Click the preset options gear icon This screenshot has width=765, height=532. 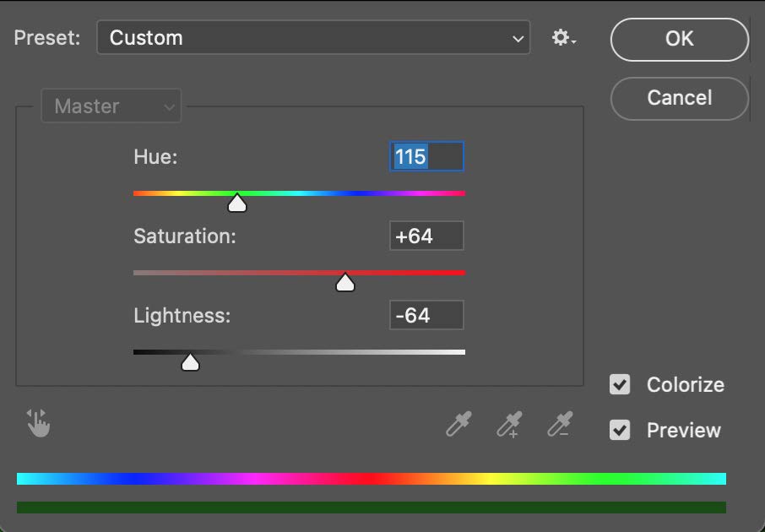point(563,38)
